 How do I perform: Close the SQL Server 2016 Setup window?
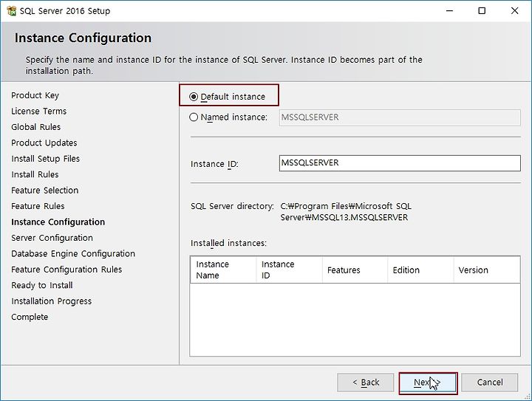pos(514,11)
